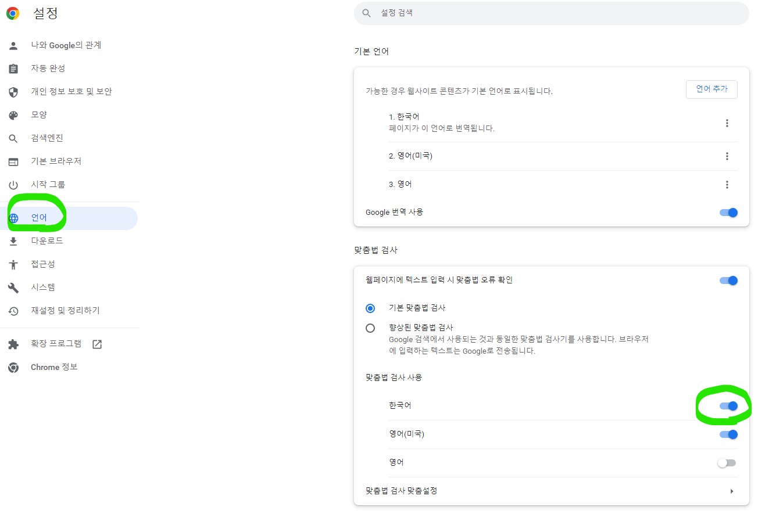Screen dimensions: 776x532
Task: Toggle Google 번역 사용 switch
Action: click(x=728, y=212)
